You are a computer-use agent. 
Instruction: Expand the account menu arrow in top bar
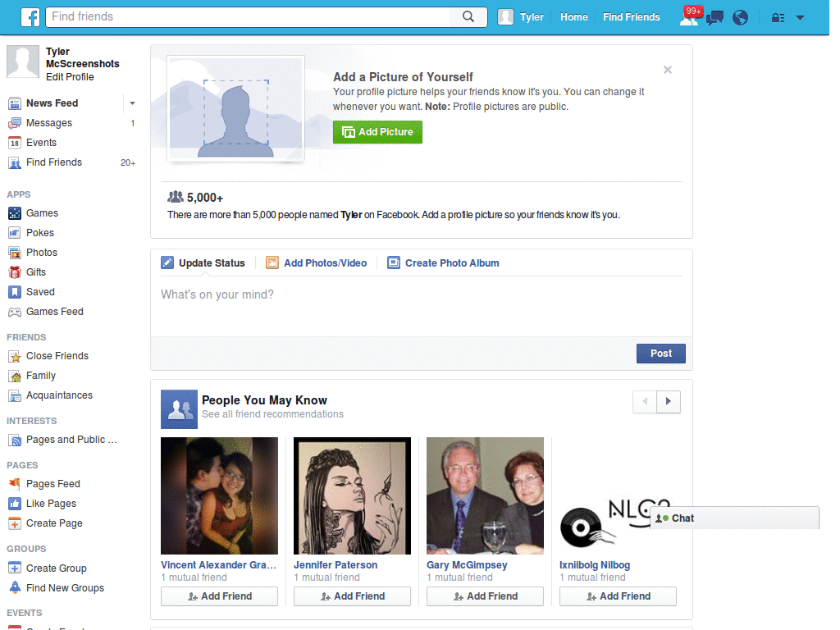(800, 18)
